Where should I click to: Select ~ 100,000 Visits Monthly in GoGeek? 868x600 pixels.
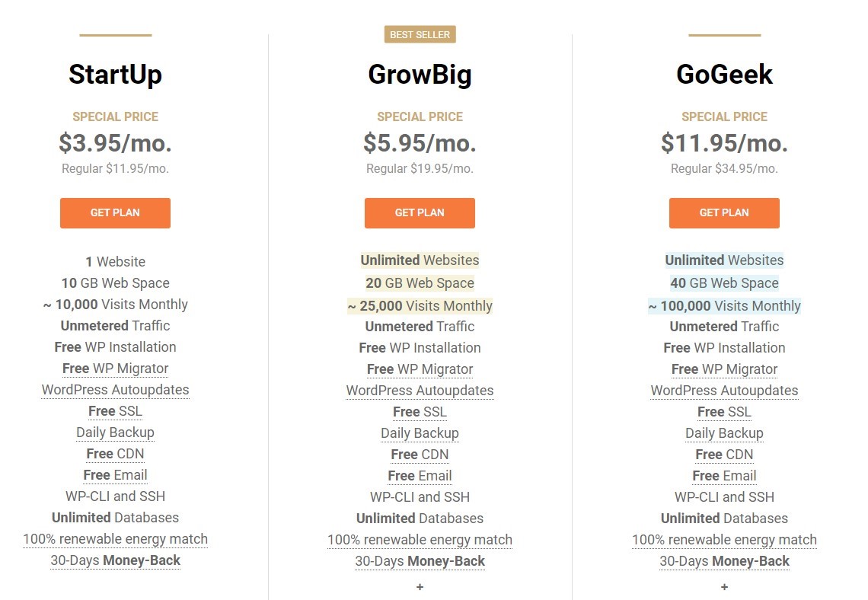click(x=724, y=306)
